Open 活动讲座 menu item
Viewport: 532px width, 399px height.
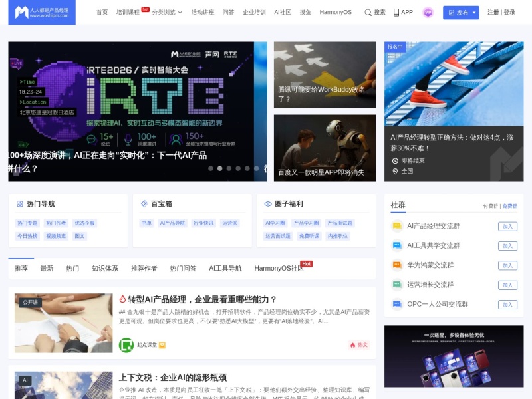(x=203, y=12)
